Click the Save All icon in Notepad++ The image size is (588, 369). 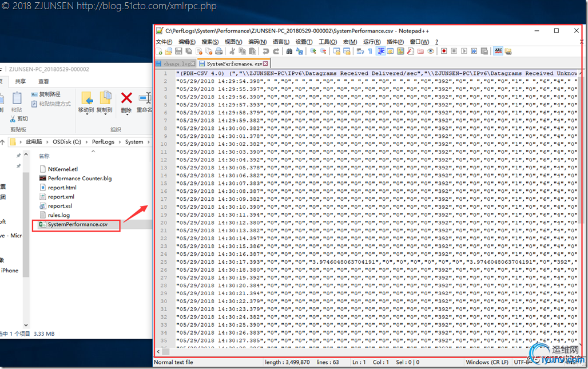pyautogui.click(x=189, y=51)
